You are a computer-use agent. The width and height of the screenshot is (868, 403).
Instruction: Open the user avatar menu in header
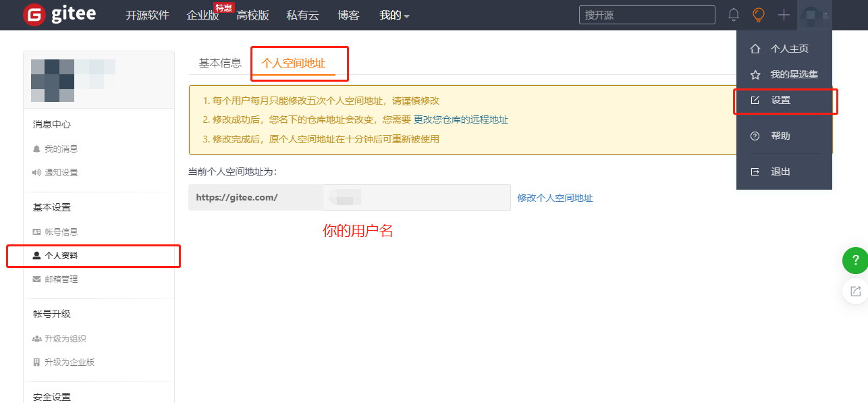coord(813,15)
